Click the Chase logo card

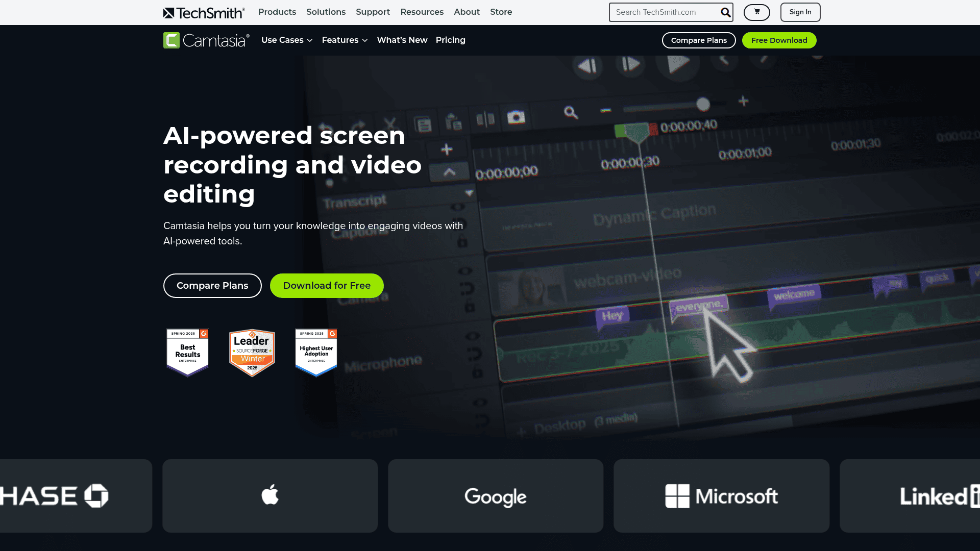point(76,495)
